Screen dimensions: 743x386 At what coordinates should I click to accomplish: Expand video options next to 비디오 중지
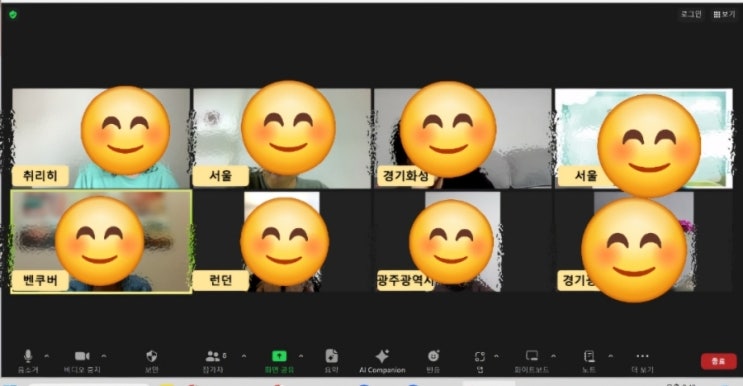(104, 355)
